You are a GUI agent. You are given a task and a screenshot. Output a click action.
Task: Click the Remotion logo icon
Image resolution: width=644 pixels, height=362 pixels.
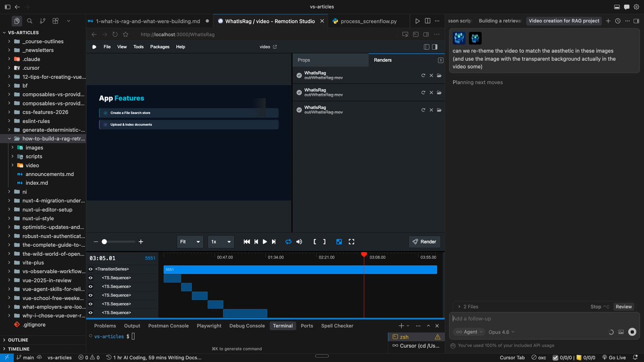pyautogui.click(x=94, y=47)
